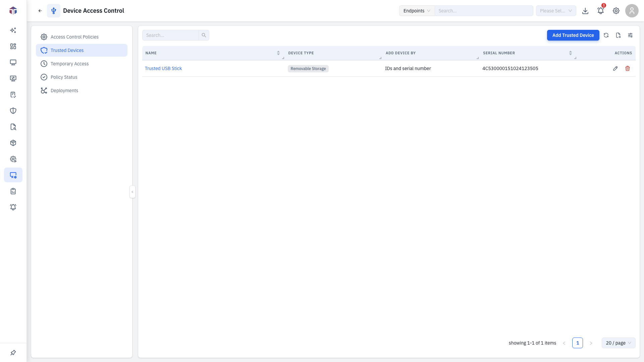Open the sparkle AI assistant icon
Image resolution: width=644 pixels, height=362 pixels.
[13, 30]
